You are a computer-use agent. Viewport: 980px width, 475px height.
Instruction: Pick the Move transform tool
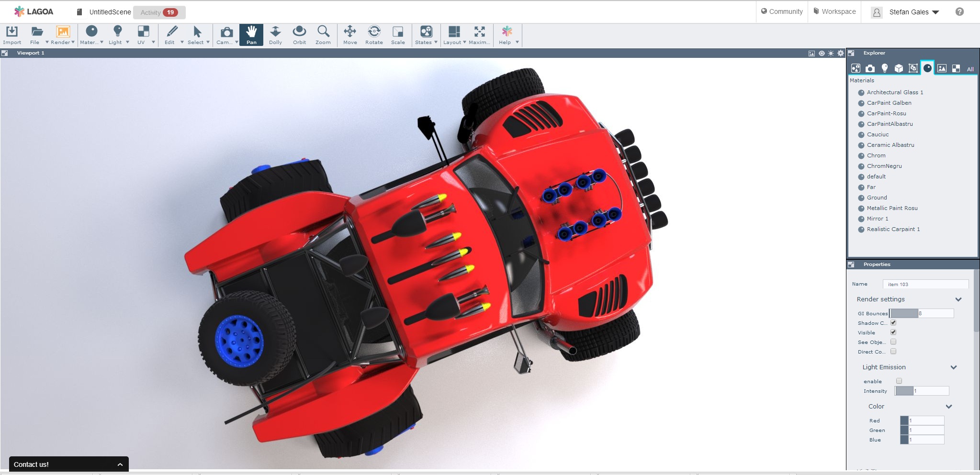pos(350,32)
